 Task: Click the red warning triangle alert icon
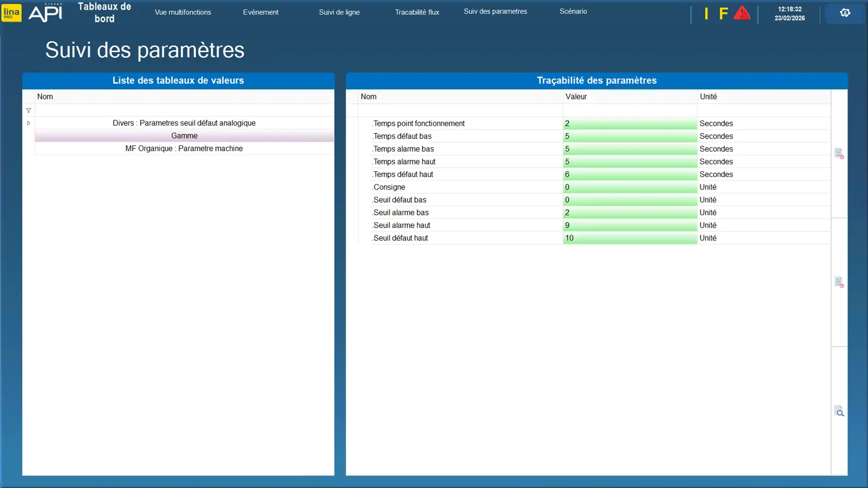[x=742, y=13]
